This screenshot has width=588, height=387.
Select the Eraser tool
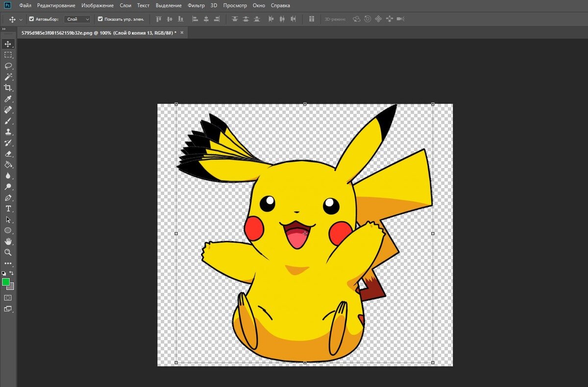pos(8,154)
